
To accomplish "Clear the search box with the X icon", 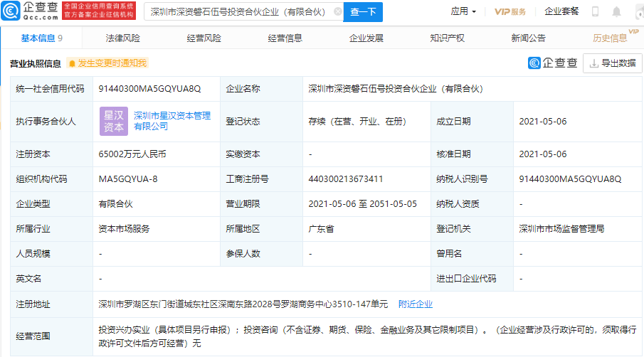I will pyautogui.click(x=337, y=12).
